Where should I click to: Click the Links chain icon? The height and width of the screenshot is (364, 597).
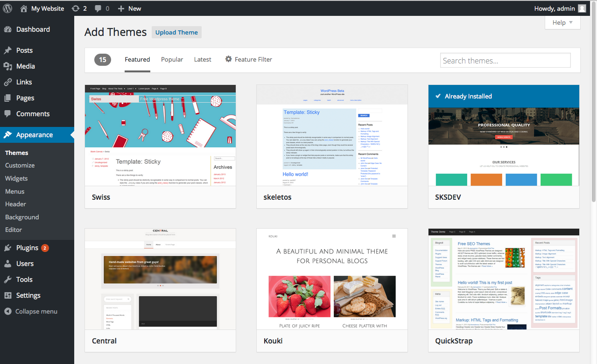click(8, 82)
